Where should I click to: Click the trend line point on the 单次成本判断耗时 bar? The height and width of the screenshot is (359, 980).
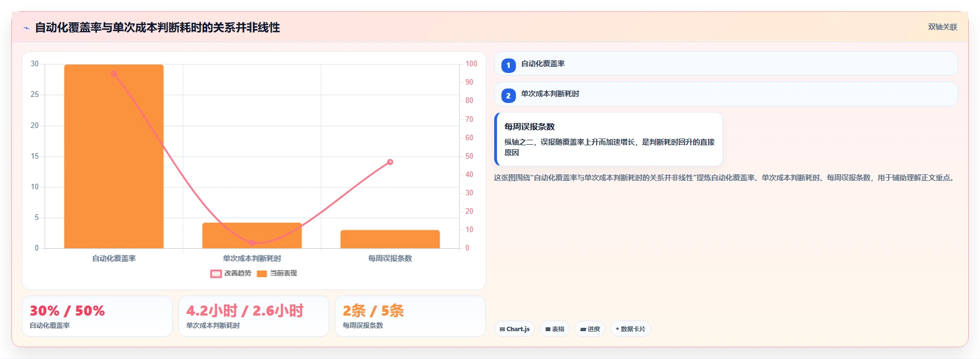click(252, 243)
